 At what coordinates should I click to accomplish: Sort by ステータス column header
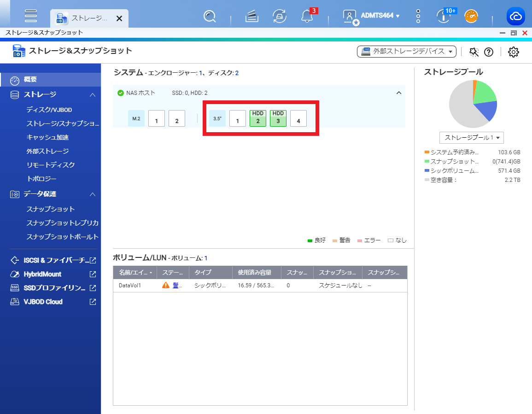click(173, 273)
